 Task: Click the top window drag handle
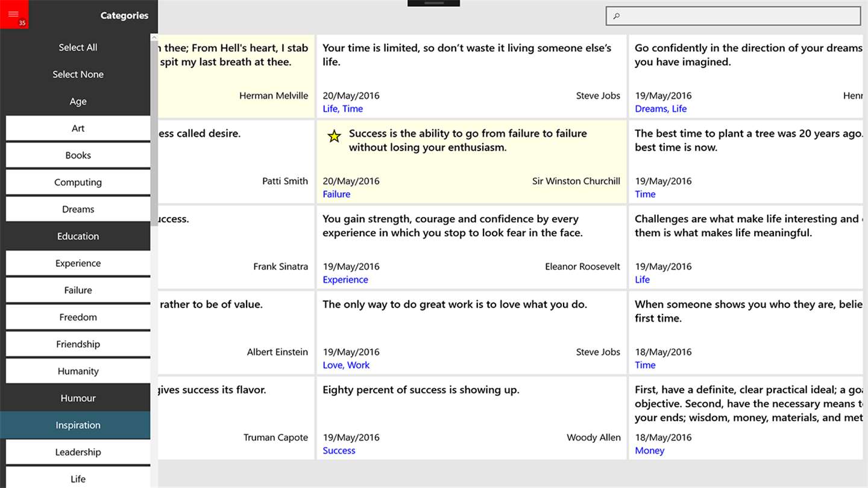433,3
